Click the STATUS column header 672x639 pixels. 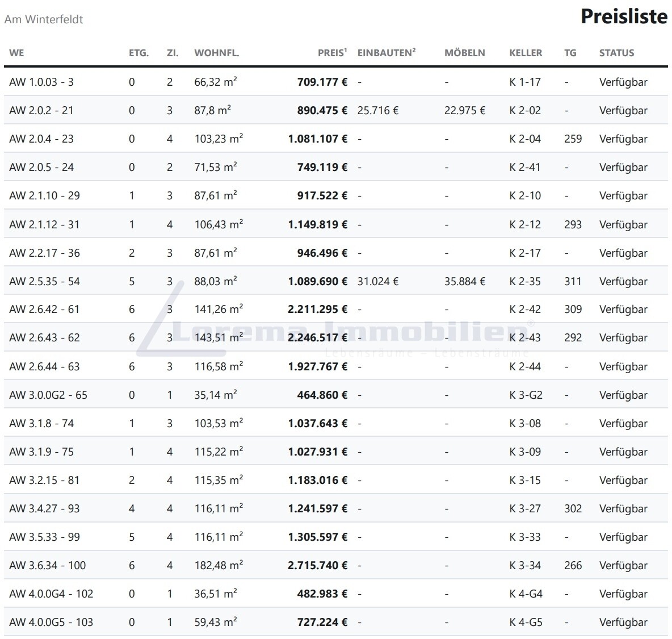pyautogui.click(x=617, y=53)
